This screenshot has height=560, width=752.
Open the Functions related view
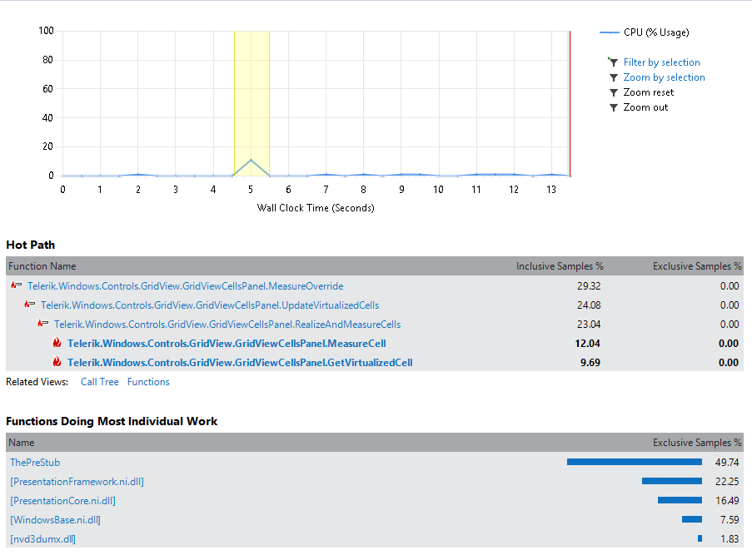click(x=148, y=382)
